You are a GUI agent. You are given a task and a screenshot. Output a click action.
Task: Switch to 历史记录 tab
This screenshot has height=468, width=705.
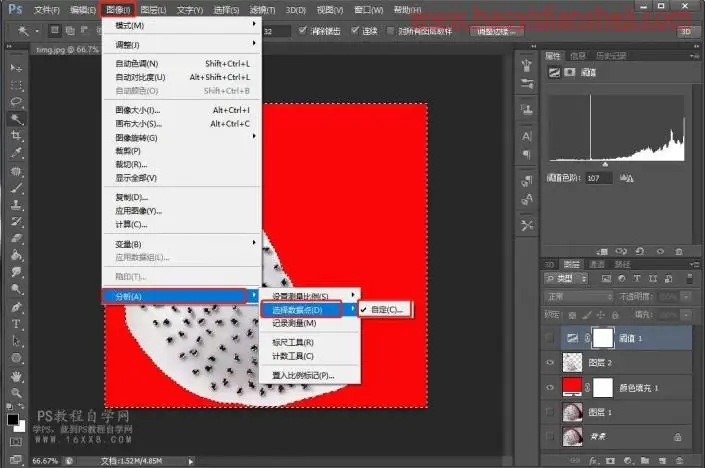point(611,56)
